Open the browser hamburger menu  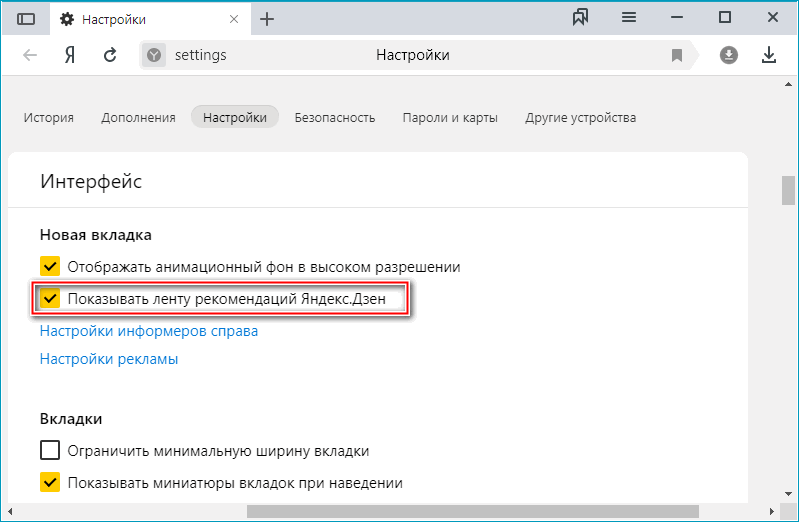[629, 18]
